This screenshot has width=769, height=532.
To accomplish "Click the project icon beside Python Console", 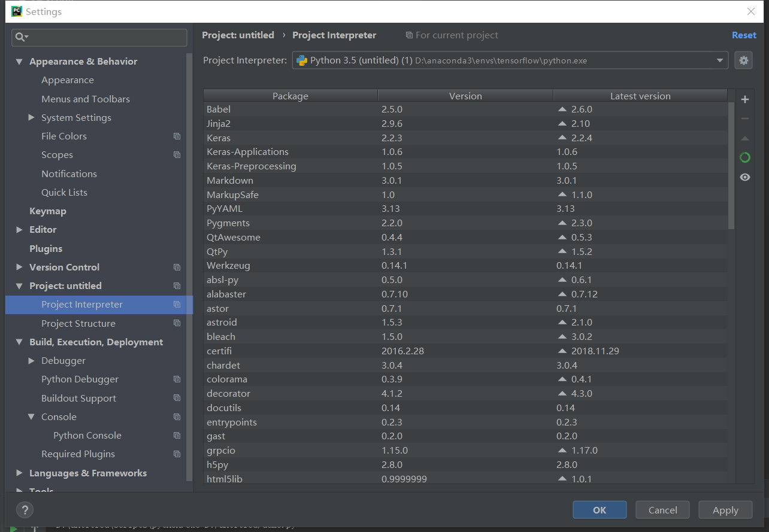I will point(177,436).
